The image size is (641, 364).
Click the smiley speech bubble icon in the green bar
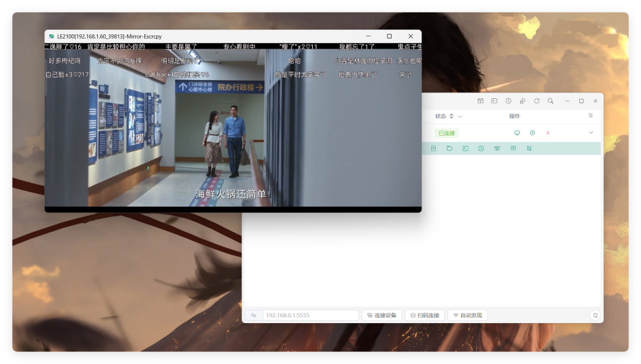click(x=513, y=148)
